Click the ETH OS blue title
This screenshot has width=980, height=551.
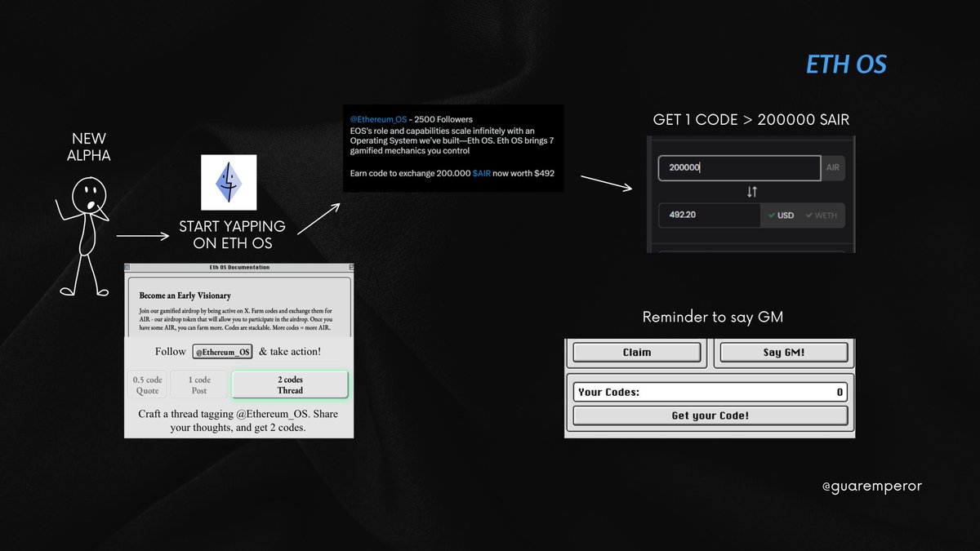846,64
